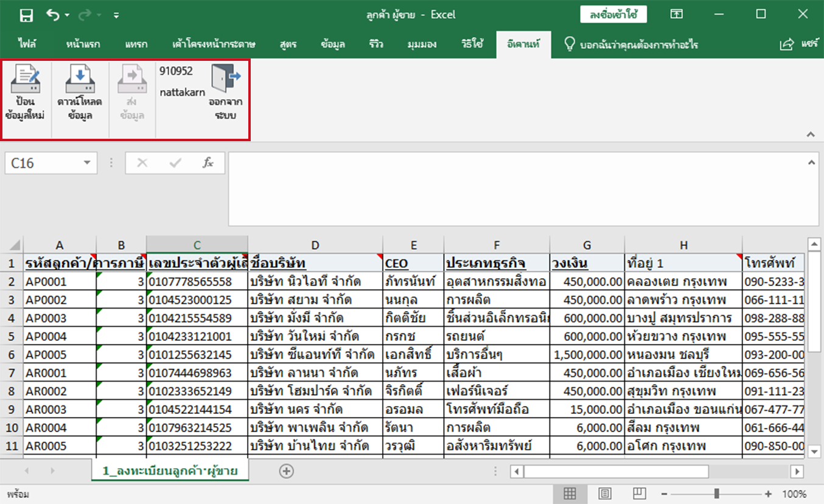Screen dimensions: 824x504
Task: Click the Undo arrow icon
Action: (x=53, y=15)
